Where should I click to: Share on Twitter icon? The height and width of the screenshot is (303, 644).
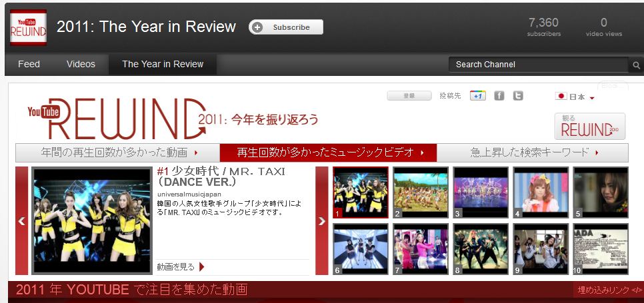(x=518, y=95)
